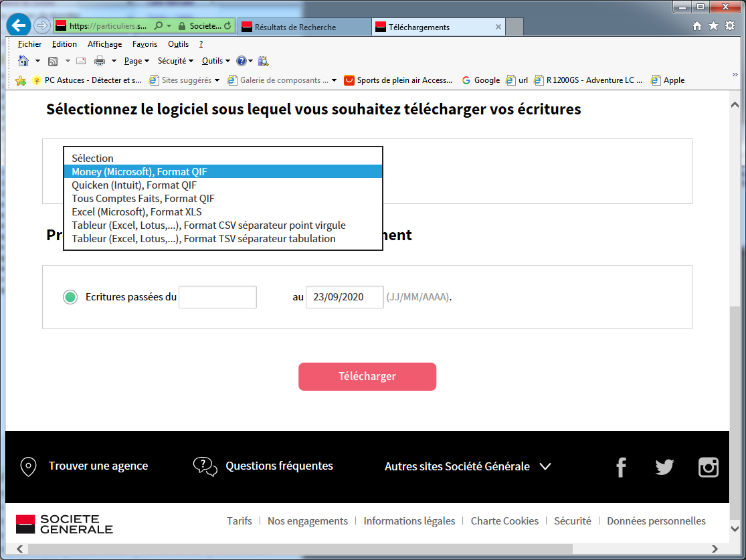Click the address bar URL field
The width and height of the screenshot is (746, 560).
[108, 25]
